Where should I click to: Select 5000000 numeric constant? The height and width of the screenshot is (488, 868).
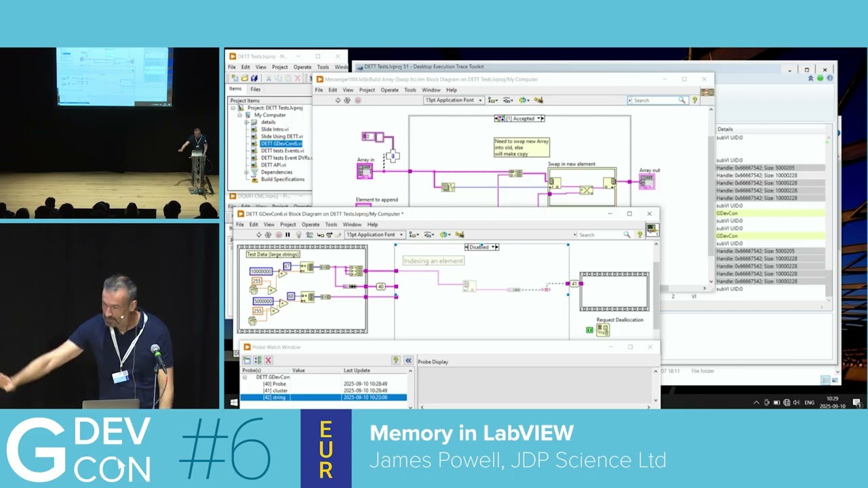tap(263, 301)
